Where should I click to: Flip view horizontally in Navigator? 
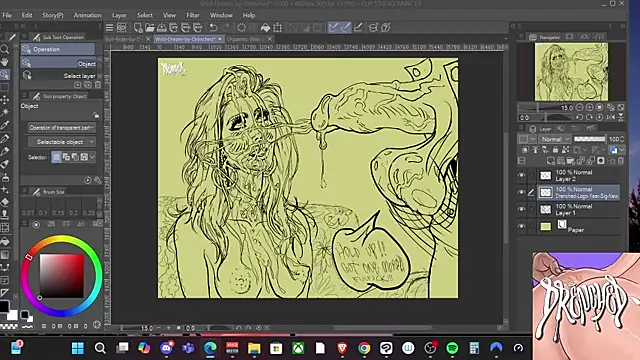coord(611,117)
